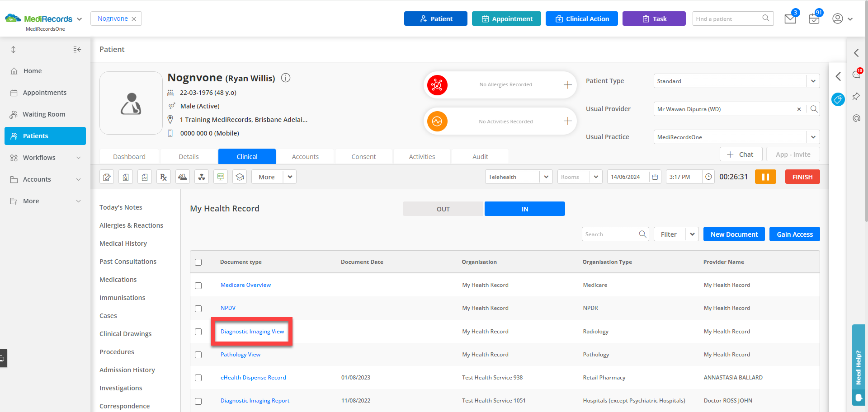Open the chart document toolbar icon

pos(145,177)
